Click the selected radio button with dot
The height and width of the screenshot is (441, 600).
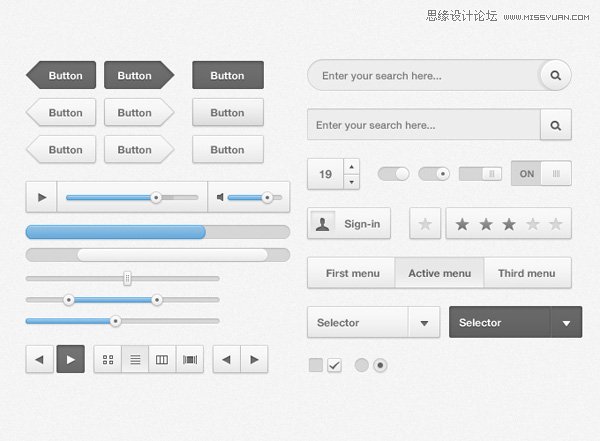[x=380, y=365]
